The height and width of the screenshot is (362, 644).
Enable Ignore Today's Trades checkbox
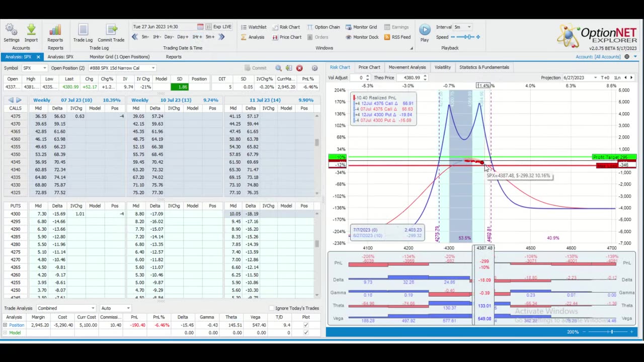click(x=272, y=308)
